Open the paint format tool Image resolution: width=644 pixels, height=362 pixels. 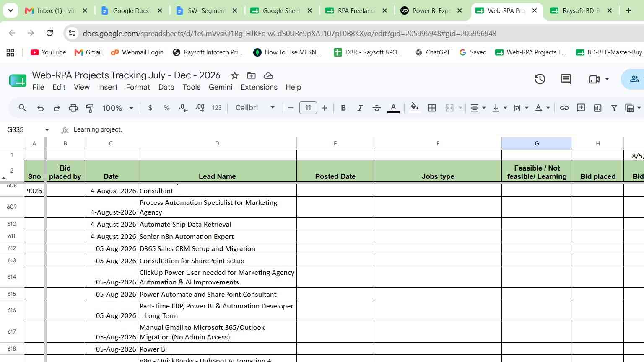coord(89,108)
